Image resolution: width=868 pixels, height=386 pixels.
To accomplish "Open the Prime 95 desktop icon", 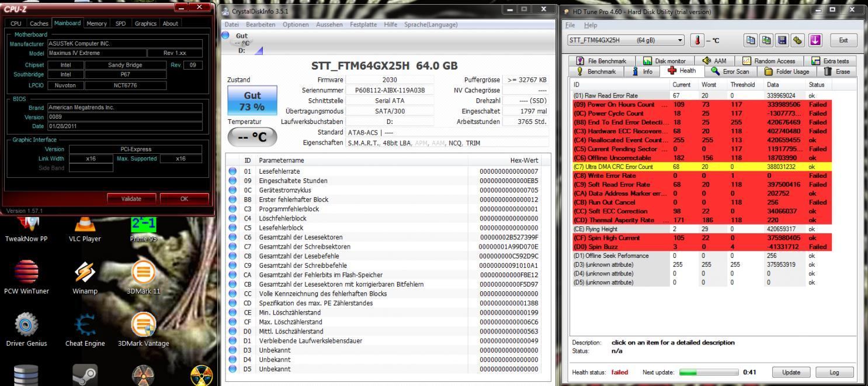I will coord(143,228).
